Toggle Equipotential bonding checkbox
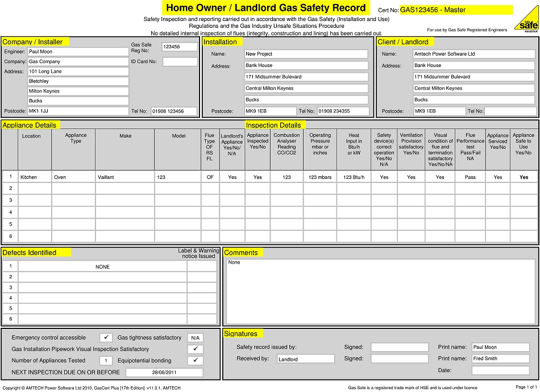 coord(196,360)
